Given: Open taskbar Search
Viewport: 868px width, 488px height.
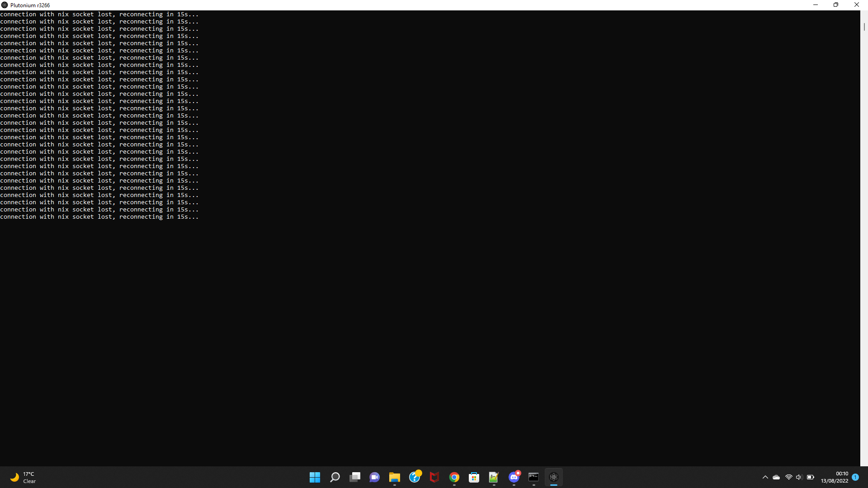Looking at the screenshot, I should pos(335,477).
